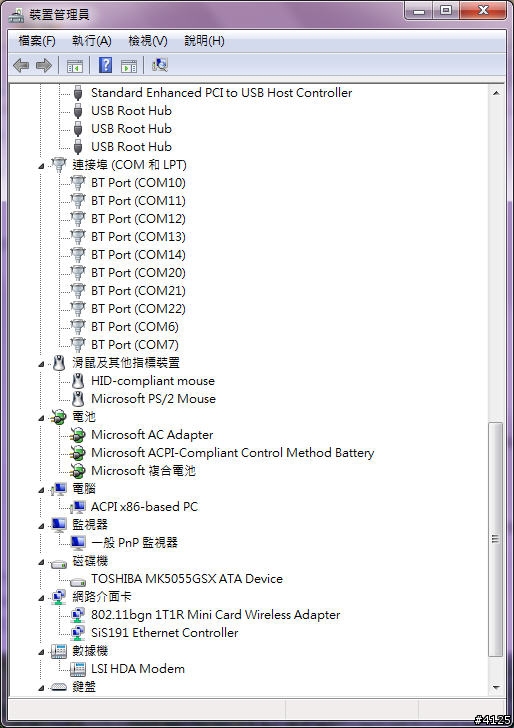Select the icon beside Microsoft ACPI-Compliant Control Method Battery
514x728 pixels.
(78, 453)
